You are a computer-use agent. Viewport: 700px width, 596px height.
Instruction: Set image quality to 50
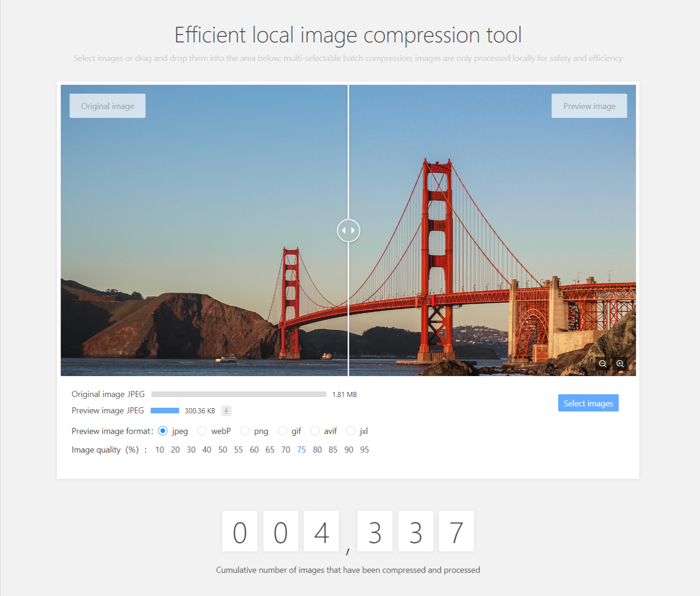223,450
